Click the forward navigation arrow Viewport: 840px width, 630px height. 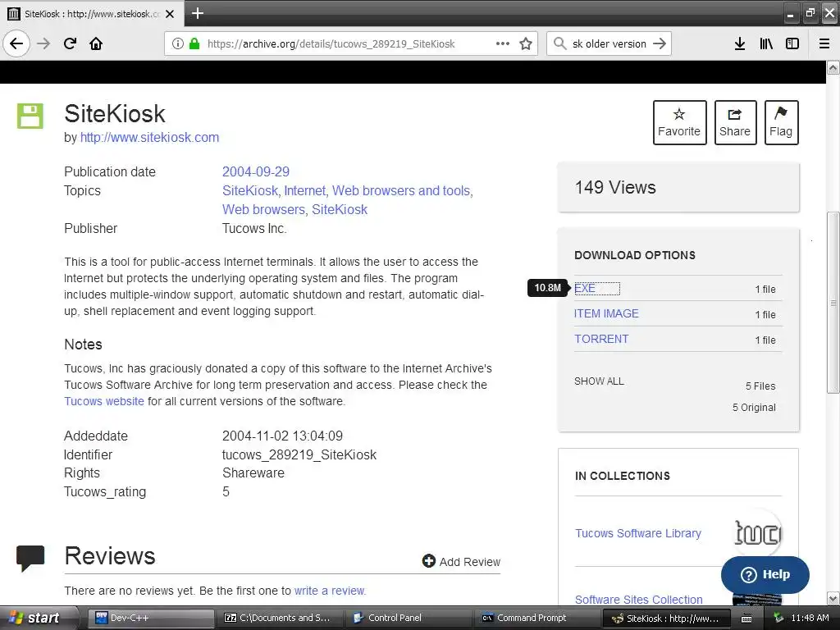point(43,43)
